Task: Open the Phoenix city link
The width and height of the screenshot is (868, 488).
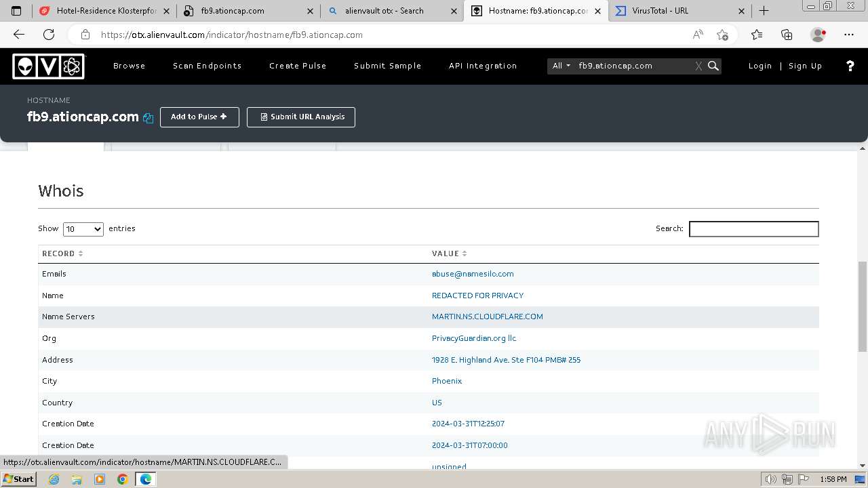Action: 447,381
